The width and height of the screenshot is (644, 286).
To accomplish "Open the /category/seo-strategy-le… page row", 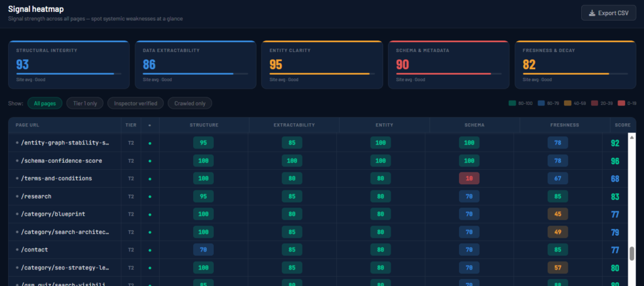I will point(318,268).
